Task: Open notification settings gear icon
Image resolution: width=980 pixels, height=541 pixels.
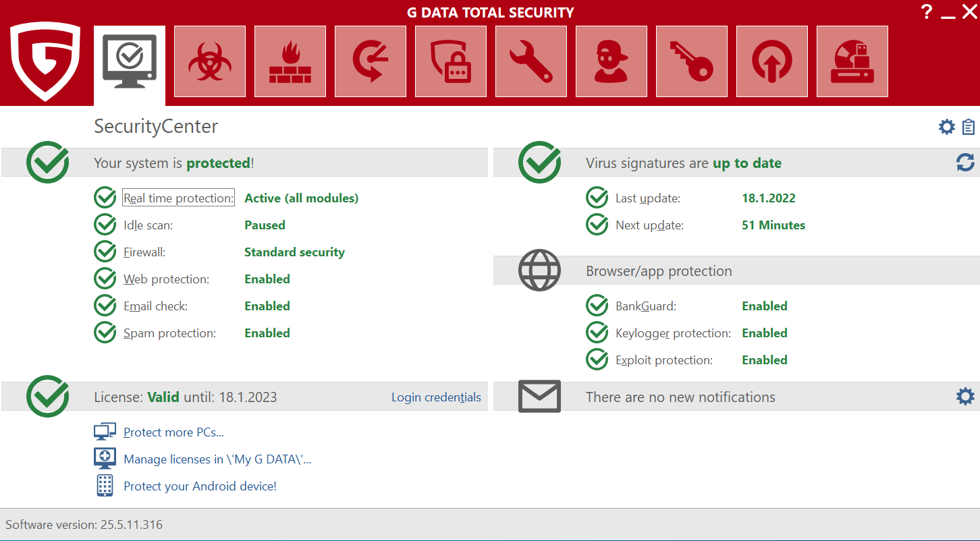Action: pos(965,397)
